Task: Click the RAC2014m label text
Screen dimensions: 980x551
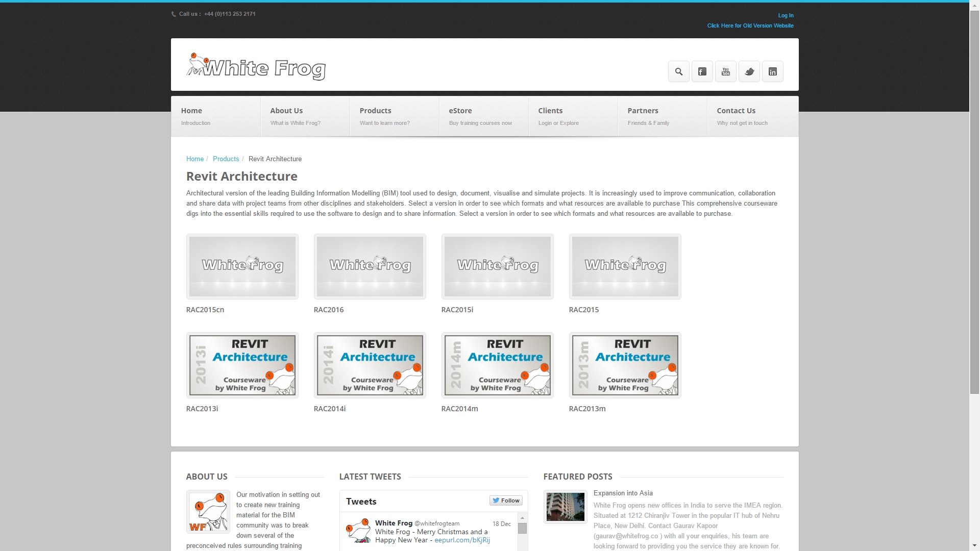Action: (460, 409)
